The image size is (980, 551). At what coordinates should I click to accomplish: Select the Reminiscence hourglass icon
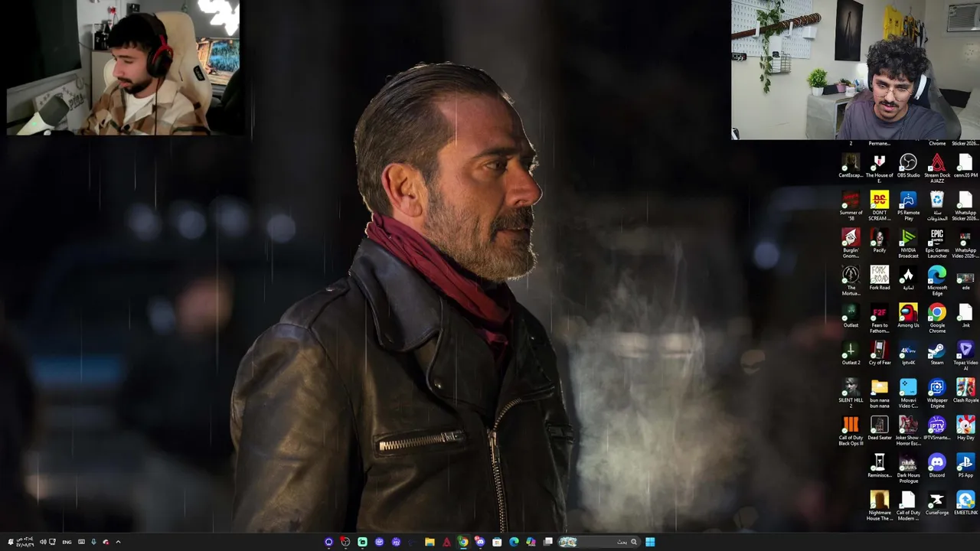(879, 466)
